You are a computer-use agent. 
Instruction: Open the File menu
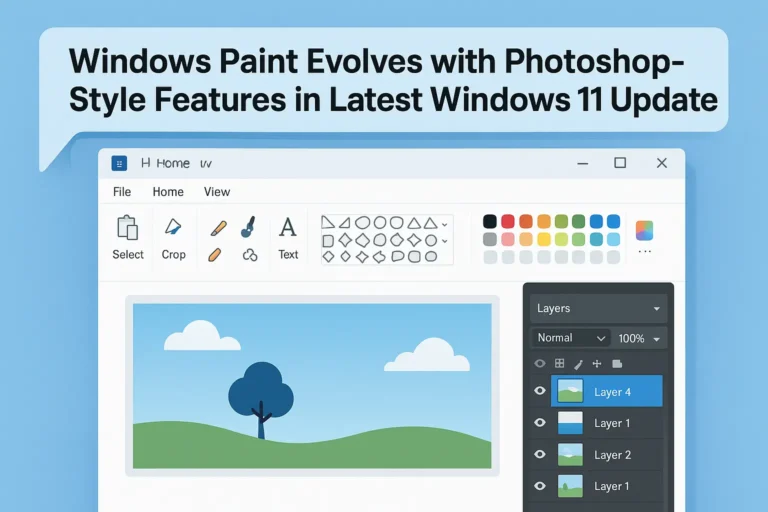point(122,192)
